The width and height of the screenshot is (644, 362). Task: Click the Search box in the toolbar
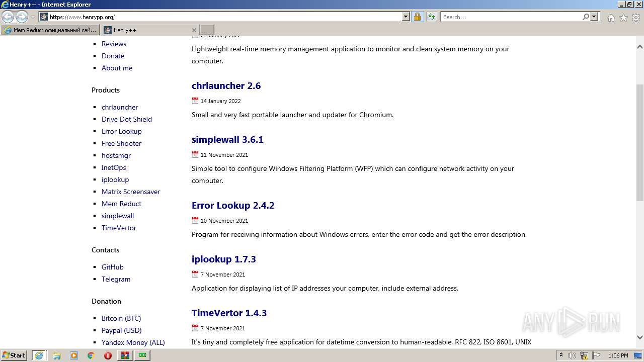coord(511,17)
